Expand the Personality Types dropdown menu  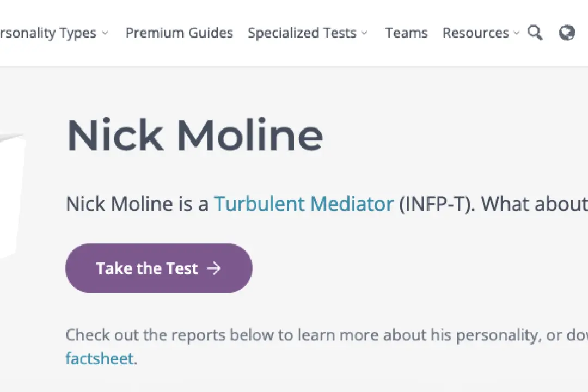[x=49, y=33]
